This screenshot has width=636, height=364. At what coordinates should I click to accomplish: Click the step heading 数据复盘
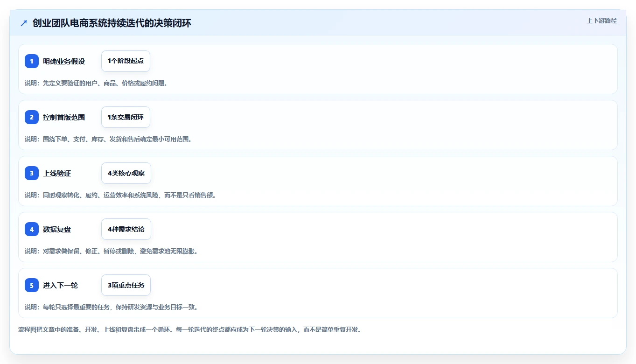click(57, 229)
